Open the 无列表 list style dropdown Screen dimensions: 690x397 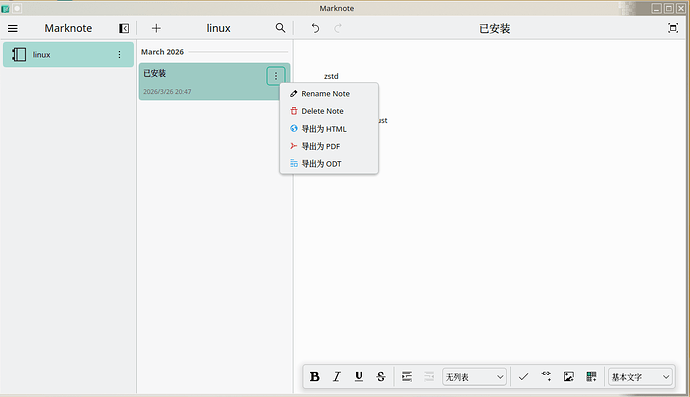[x=474, y=377]
